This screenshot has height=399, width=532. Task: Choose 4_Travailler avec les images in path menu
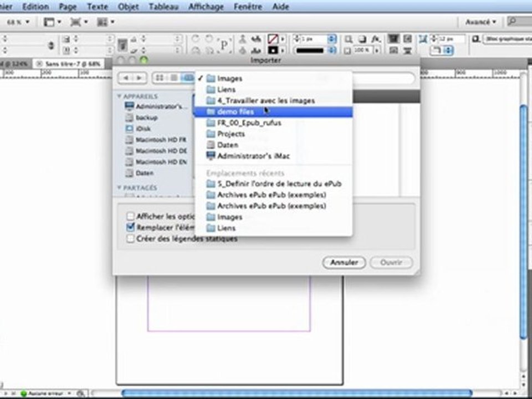click(273, 100)
